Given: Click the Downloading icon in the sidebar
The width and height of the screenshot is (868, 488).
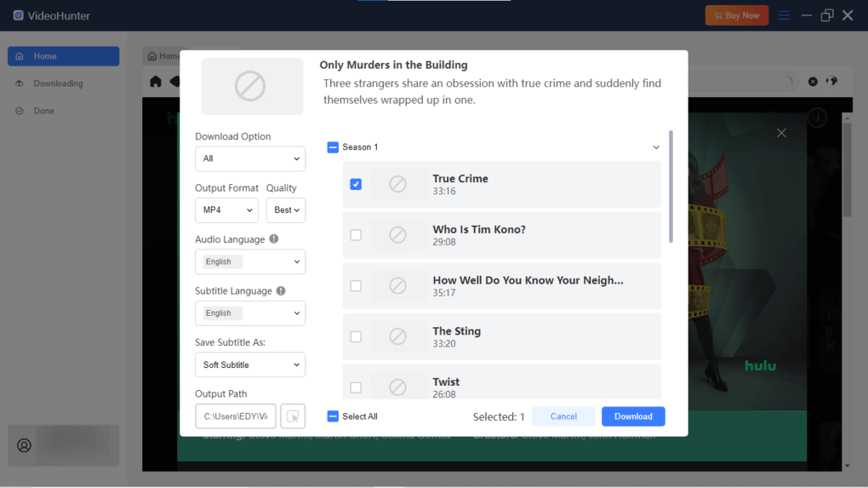Looking at the screenshot, I should pyautogui.click(x=20, y=83).
